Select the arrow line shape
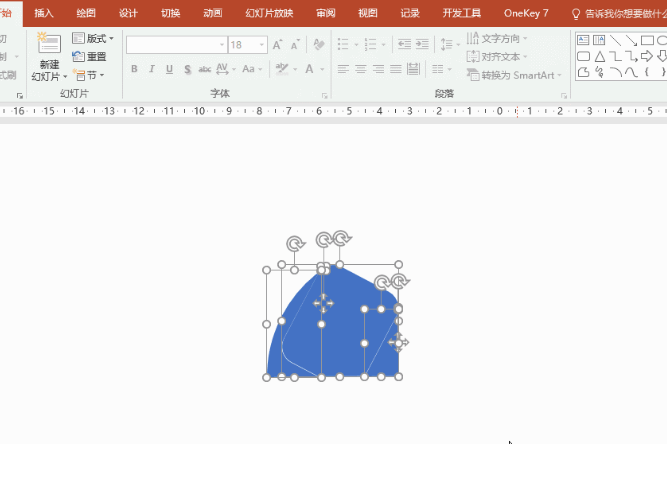The image size is (667, 486). click(x=631, y=40)
